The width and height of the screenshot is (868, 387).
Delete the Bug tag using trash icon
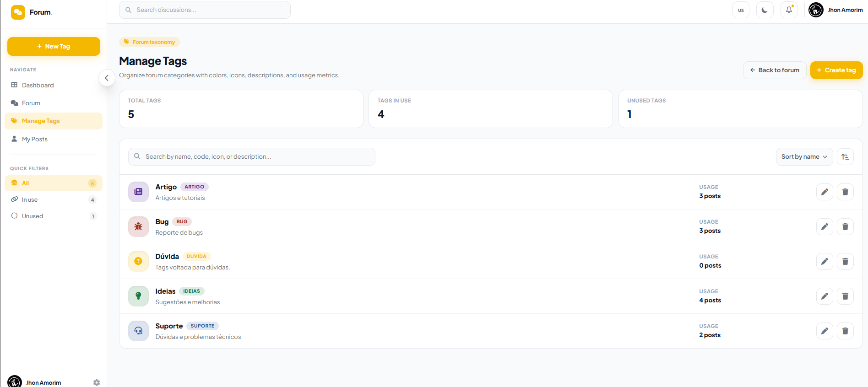tap(845, 226)
